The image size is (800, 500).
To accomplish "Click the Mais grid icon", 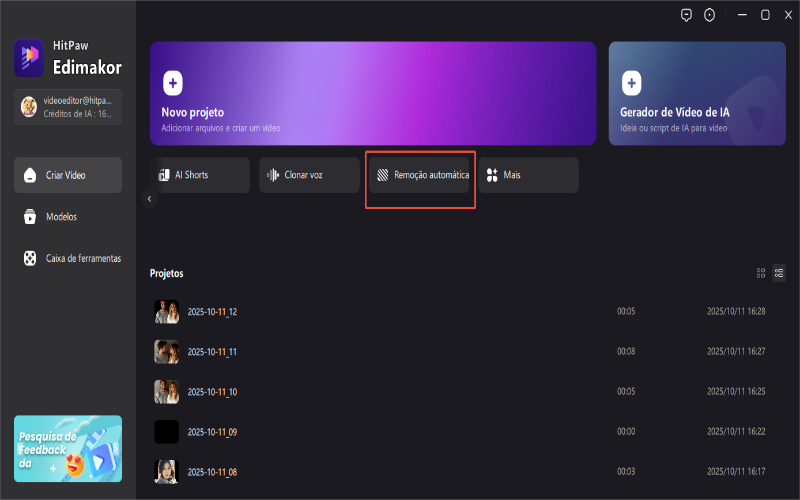I will (492, 175).
